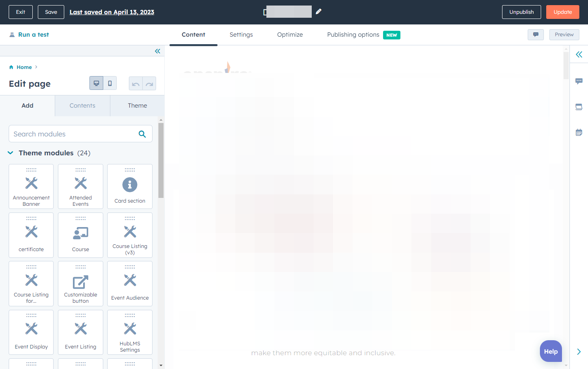Image resolution: width=588 pixels, height=369 pixels.
Task: Select the Add sidebar tab
Action: click(x=28, y=106)
